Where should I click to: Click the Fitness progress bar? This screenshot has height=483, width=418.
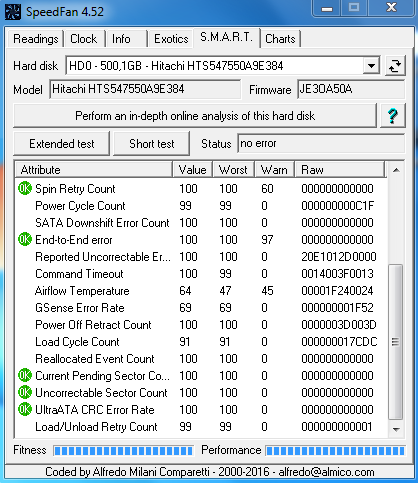coord(123,451)
